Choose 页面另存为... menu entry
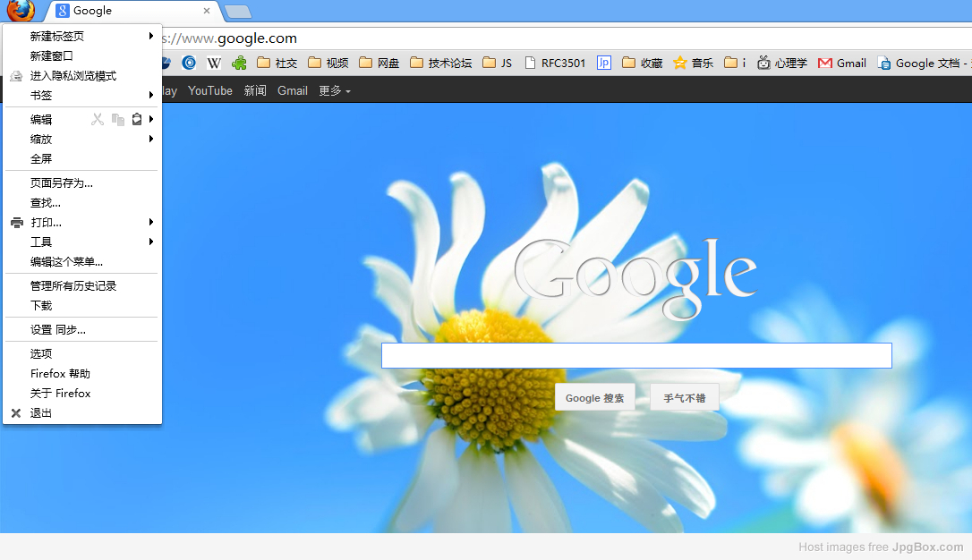The width and height of the screenshot is (972, 560). point(62,182)
